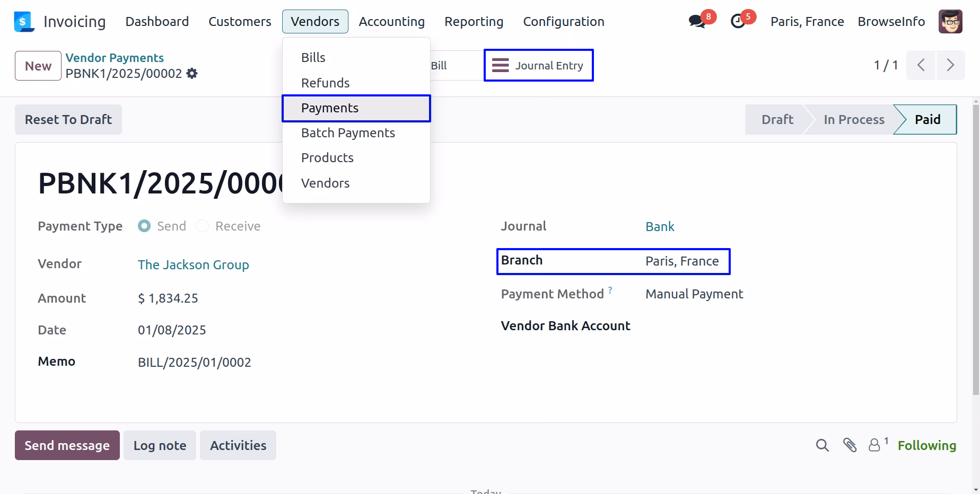
Task: Expand the Configuration menu
Action: pos(564,22)
